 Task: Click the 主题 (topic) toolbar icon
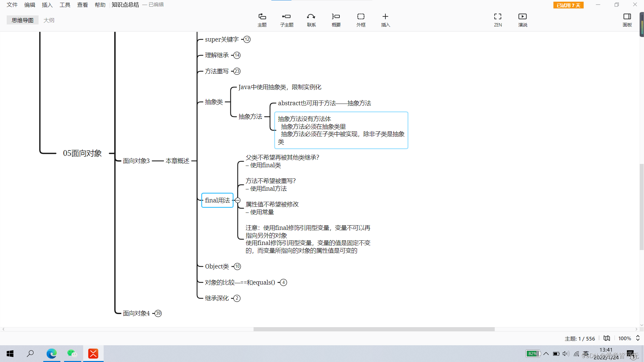tap(262, 20)
